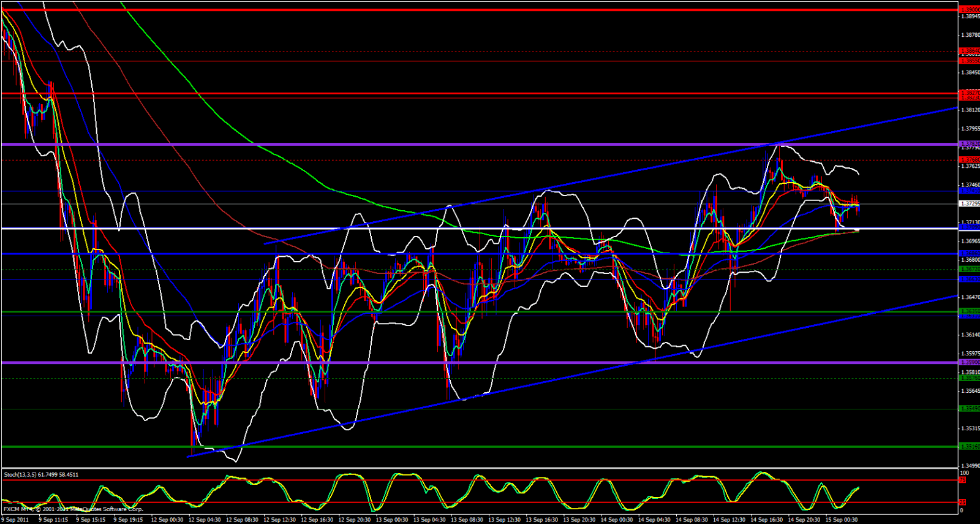The height and width of the screenshot is (524, 980).
Task: Click the FXCM MT4 copyright text
Action: point(73,509)
